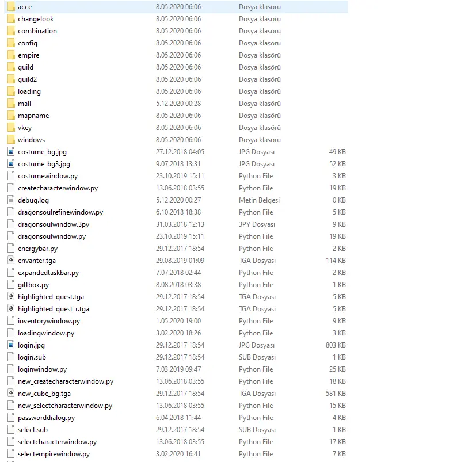The height and width of the screenshot is (462, 476).
Task: Click the loginwindow.py file name
Action: pyautogui.click(x=42, y=369)
